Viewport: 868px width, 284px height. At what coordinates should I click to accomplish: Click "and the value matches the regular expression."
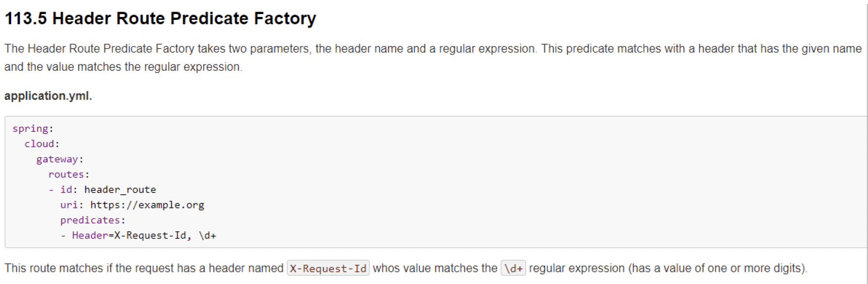(x=123, y=67)
